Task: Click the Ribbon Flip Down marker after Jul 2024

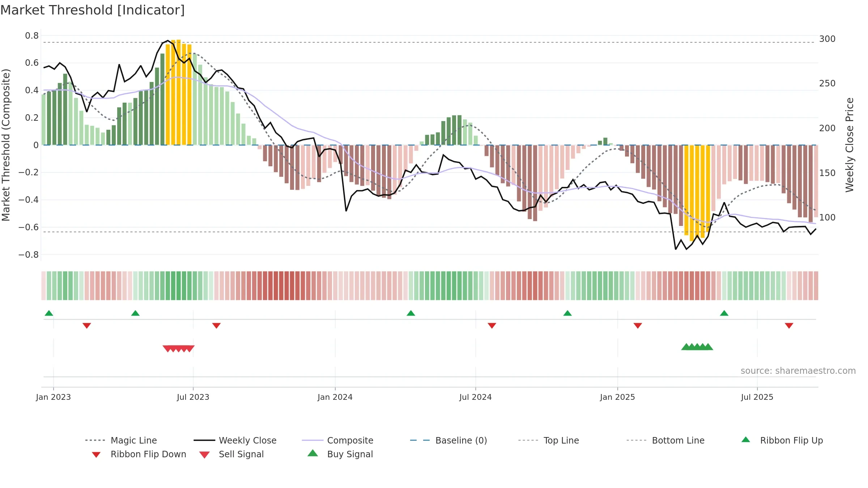Action: 492,326
